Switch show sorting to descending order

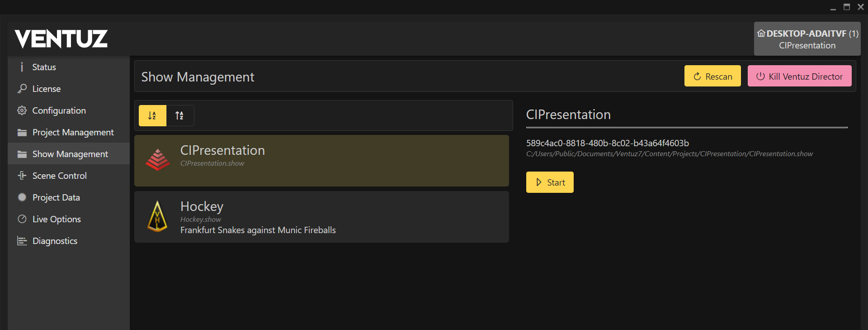click(x=180, y=115)
